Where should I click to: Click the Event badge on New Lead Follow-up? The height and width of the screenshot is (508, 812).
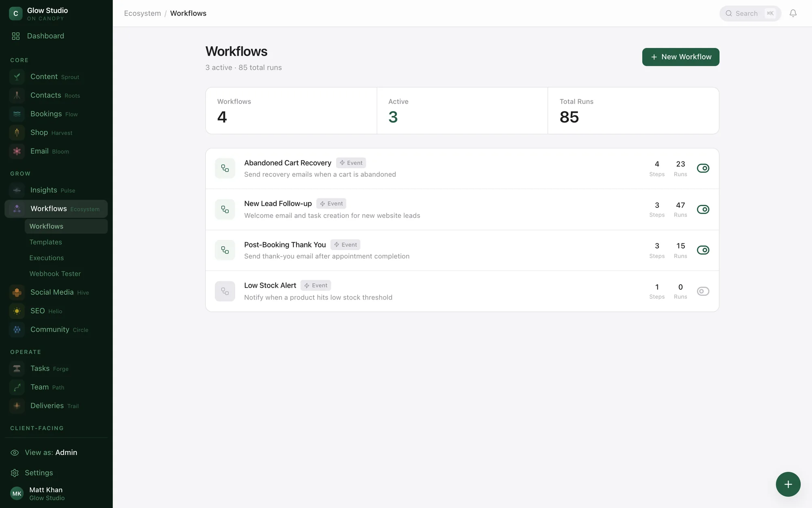point(331,204)
